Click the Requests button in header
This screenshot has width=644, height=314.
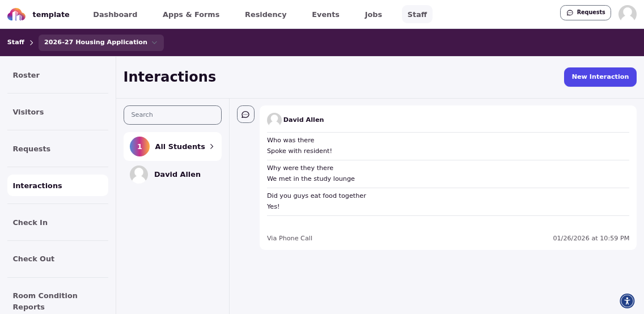tap(585, 12)
